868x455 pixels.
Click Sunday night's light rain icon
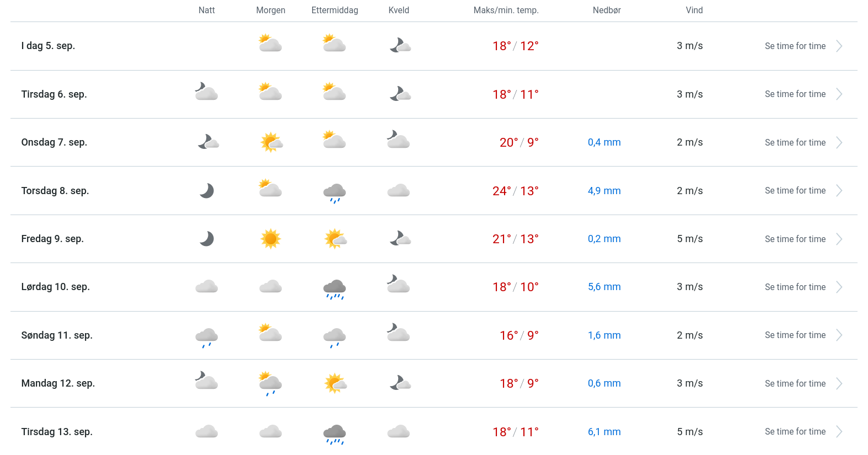click(x=207, y=337)
